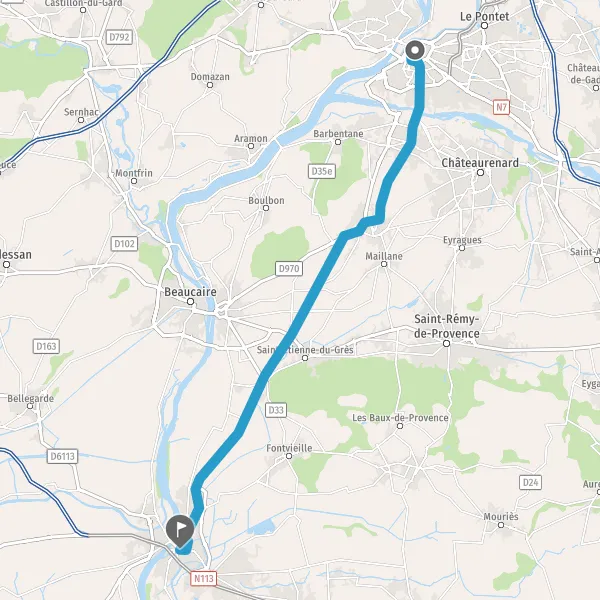Click the D163 road shield
This screenshot has width=600, height=600.
[46, 346]
